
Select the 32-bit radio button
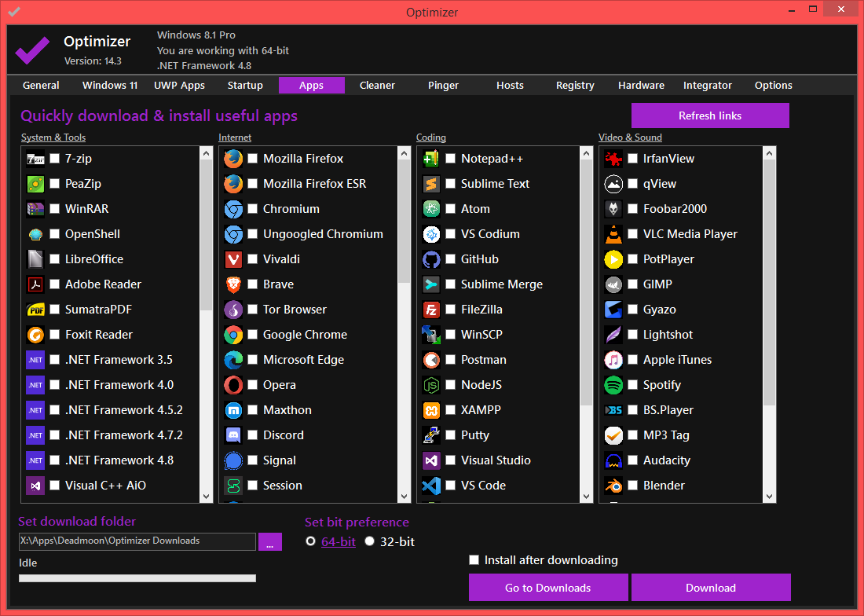370,541
